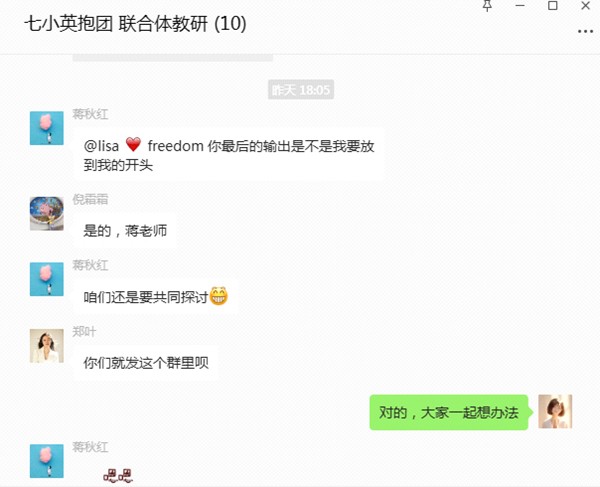
Task: Click the message bubble 你们就发这个群里呗
Action: (x=146, y=363)
